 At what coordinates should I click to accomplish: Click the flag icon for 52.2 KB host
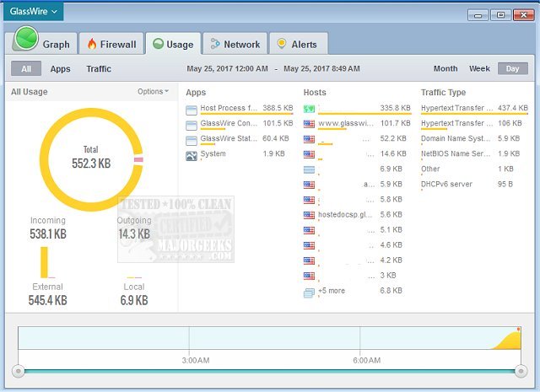coord(309,139)
